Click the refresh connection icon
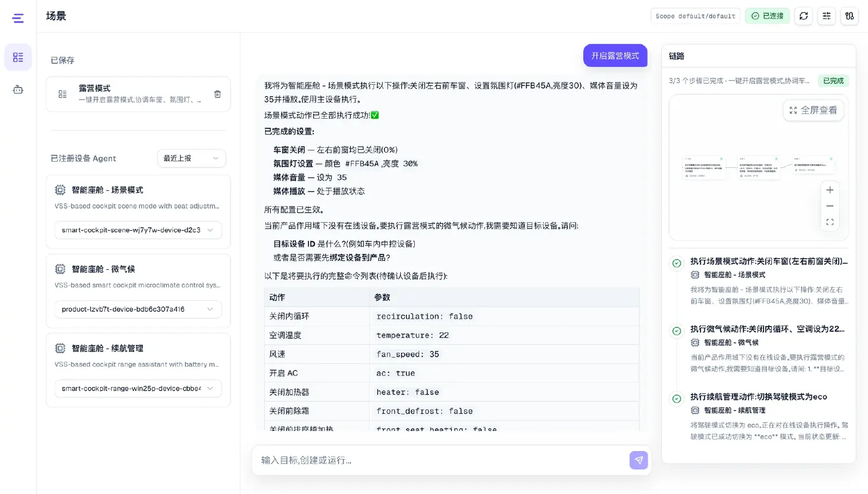 pyautogui.click(x=804, y=16)
